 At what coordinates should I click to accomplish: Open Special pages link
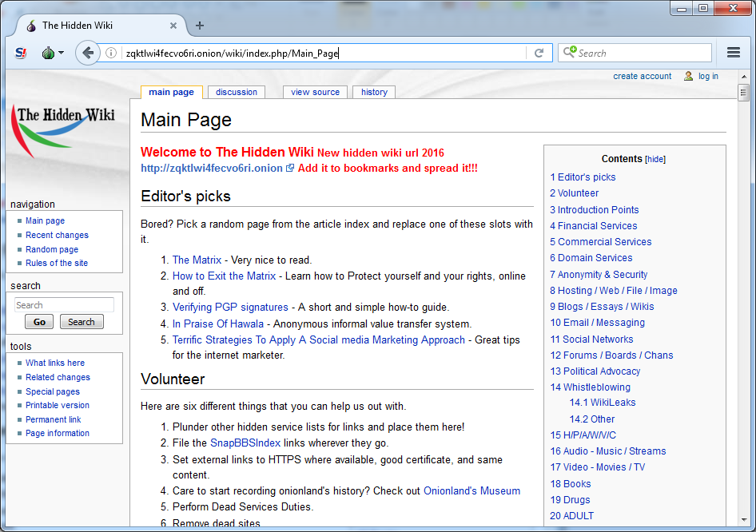53,391
